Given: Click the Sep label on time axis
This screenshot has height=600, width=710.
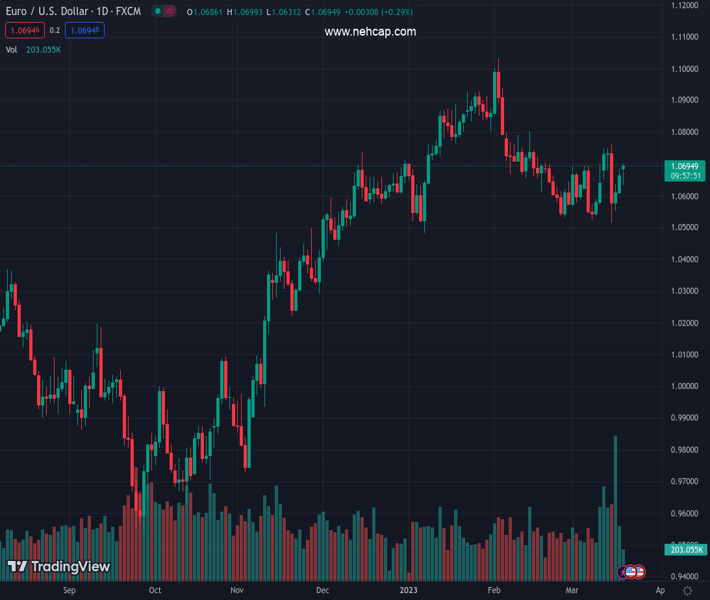Looking at the screenshot, I should pos(69,591).
